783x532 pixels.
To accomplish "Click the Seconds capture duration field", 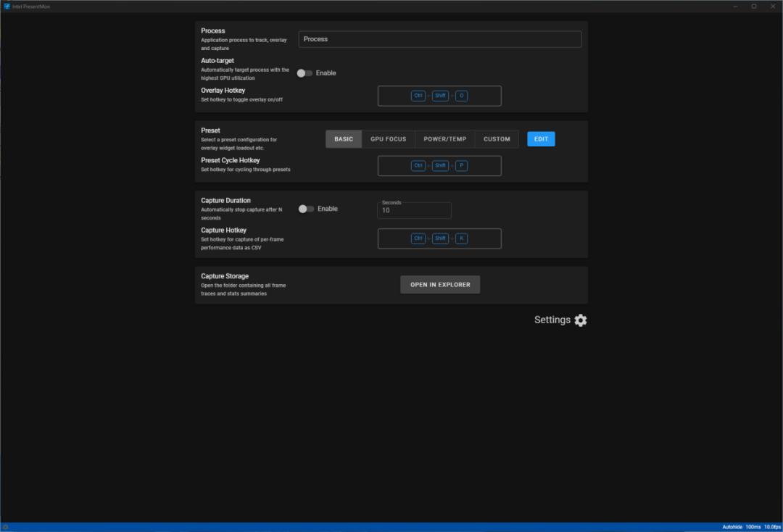I will click(414, 210).
